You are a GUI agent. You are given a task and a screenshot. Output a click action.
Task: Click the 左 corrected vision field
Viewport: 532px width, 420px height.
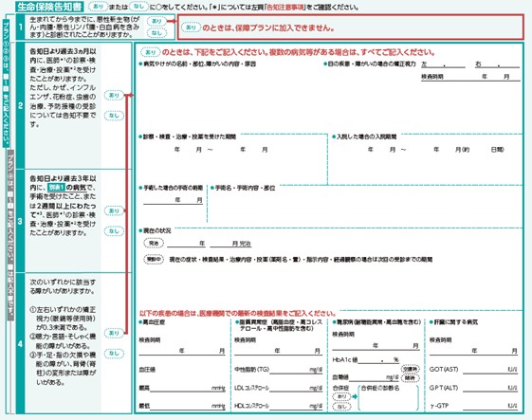[x=443, y=64]
